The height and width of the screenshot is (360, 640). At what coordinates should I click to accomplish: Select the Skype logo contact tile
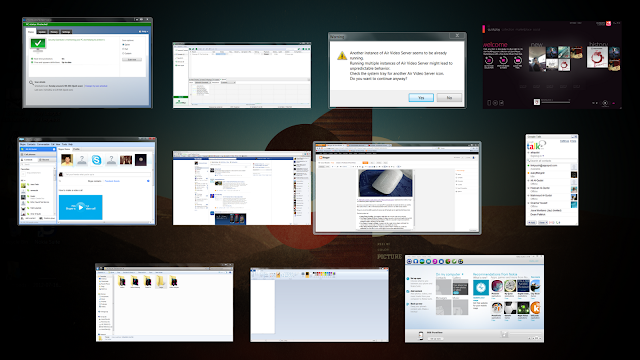coord(96,160)
